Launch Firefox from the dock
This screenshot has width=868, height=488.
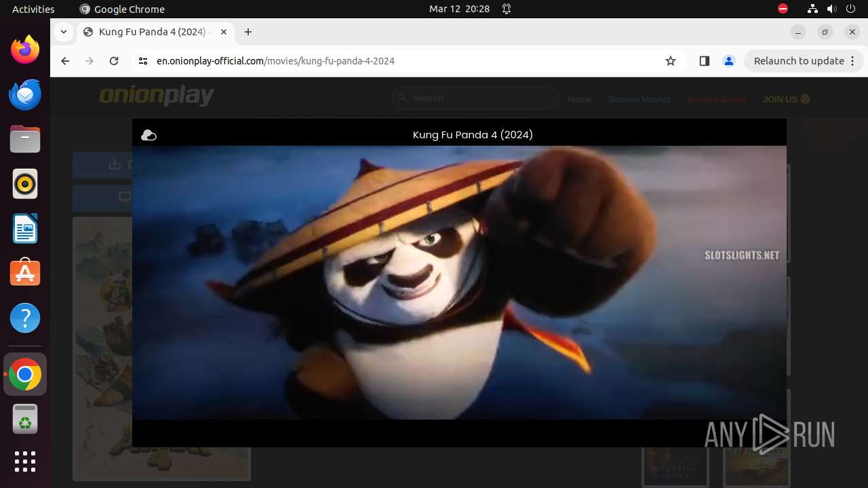[25, 50]
